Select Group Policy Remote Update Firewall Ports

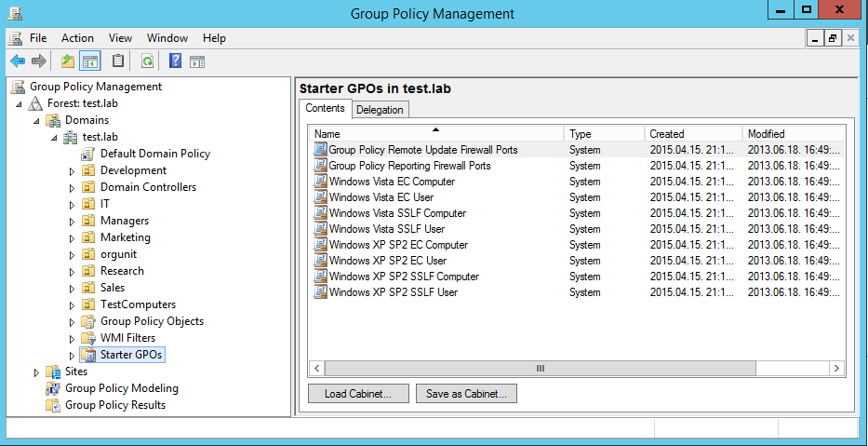[x=577, y=150]
